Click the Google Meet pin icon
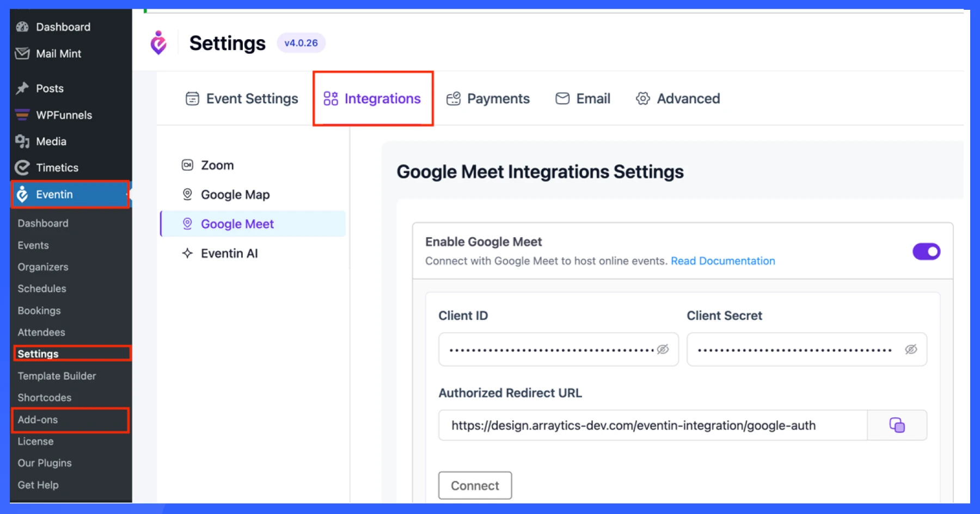 187,224
